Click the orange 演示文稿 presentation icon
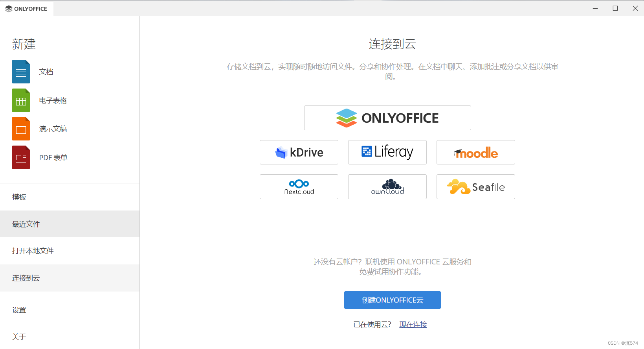This screenshot has width=644, height=349. point(21,129)
